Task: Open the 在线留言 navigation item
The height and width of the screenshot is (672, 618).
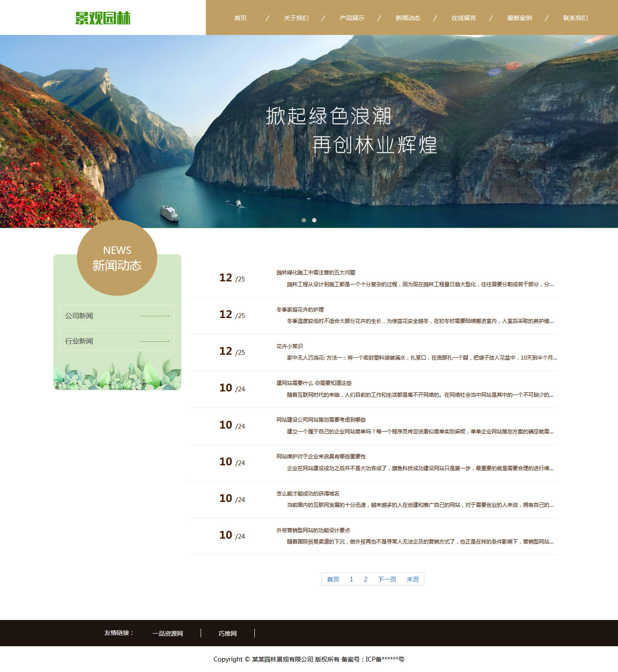Action: [464, 18]
